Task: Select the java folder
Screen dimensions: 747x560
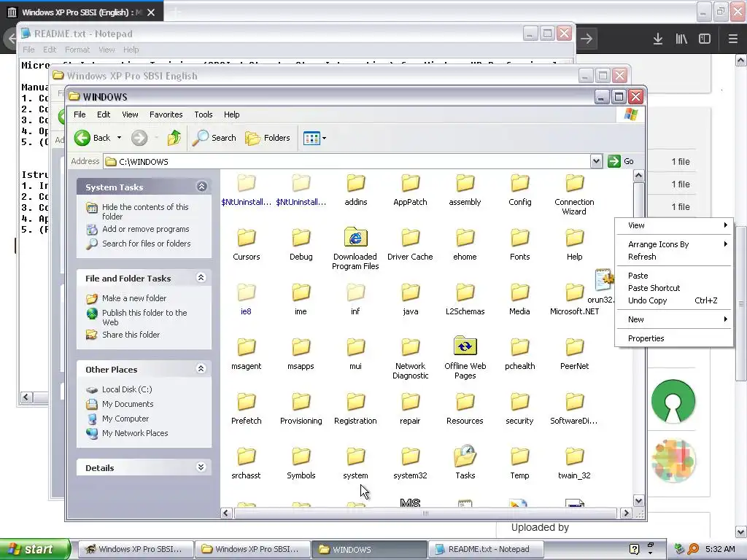Action: tap(410, 300)
